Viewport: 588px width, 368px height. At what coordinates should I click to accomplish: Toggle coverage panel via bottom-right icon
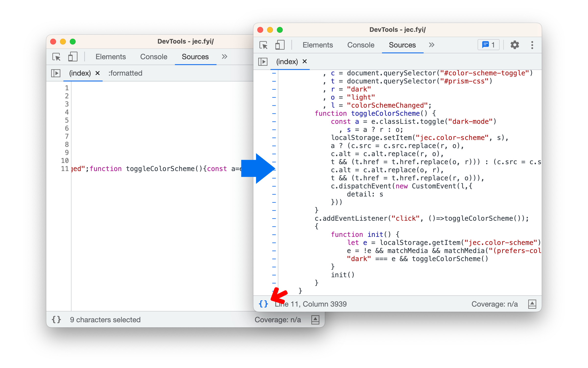point(532,303)
